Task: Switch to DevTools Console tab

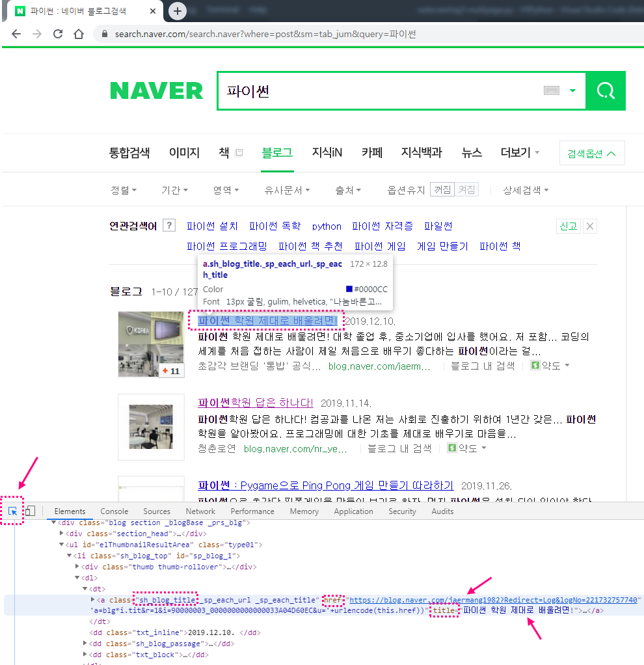Action: (114, 511)
